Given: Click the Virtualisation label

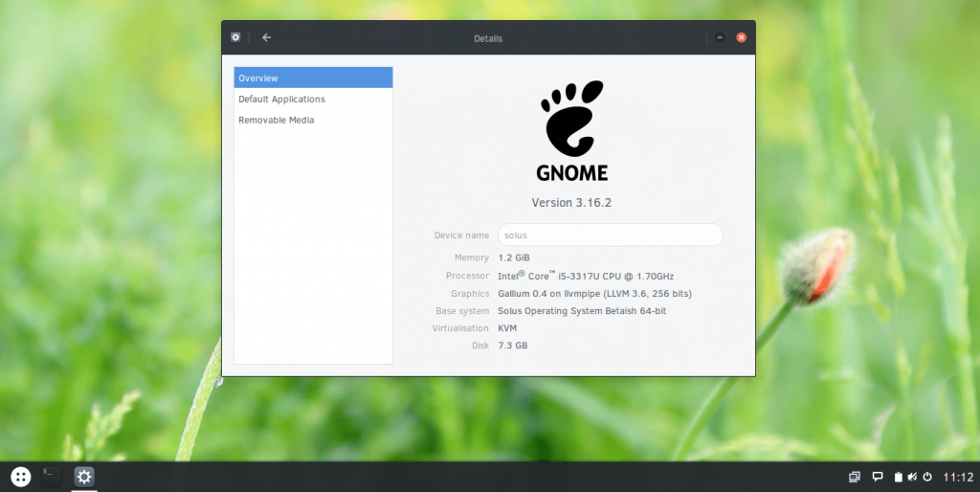Looking at the screenshot, I should (x=460, y=328).
